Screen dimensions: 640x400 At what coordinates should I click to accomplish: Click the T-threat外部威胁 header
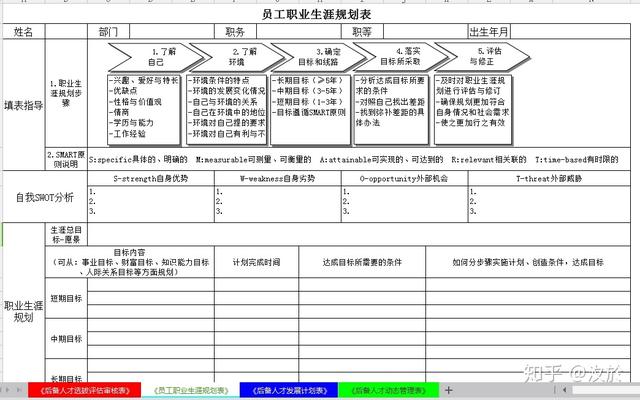pos(549,178)
